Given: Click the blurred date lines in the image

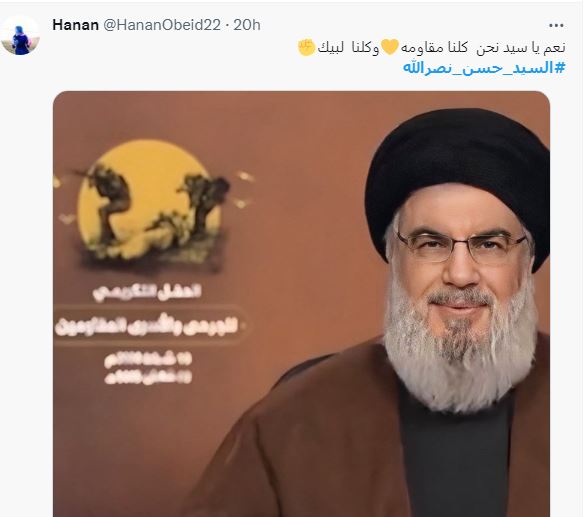Looking at the screenshot, I should (x=148, y=368).
